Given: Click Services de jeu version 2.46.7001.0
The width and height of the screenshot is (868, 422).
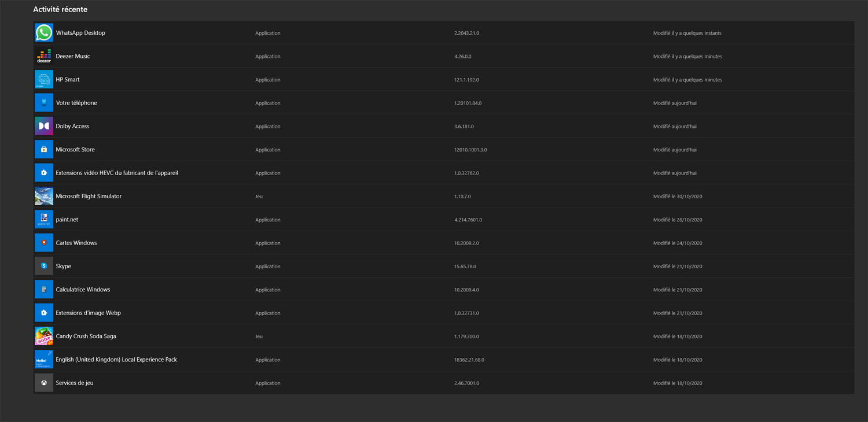Looking at the screenshot, I should pos(467,383).
